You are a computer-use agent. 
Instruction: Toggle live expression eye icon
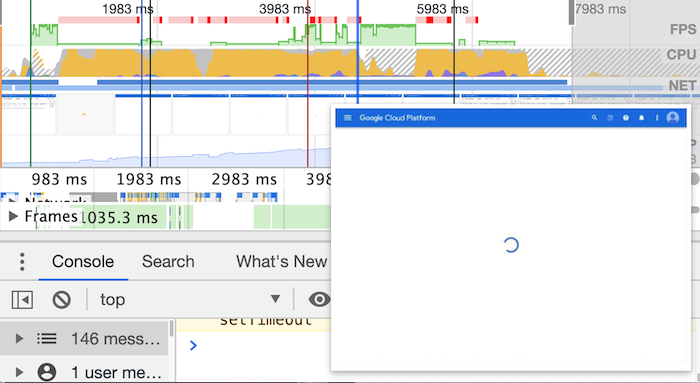[x=319, y=299]
